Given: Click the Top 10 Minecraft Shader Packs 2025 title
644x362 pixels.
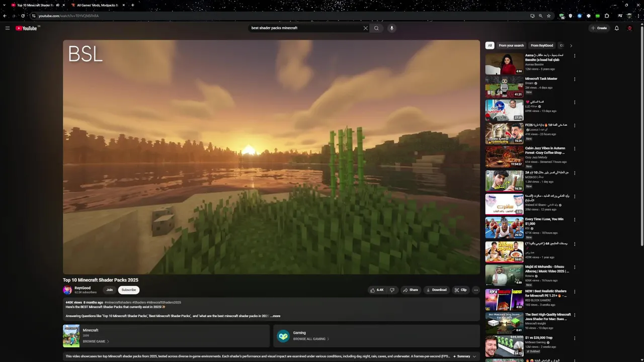Looking at the screenshot, I should 101,280.
